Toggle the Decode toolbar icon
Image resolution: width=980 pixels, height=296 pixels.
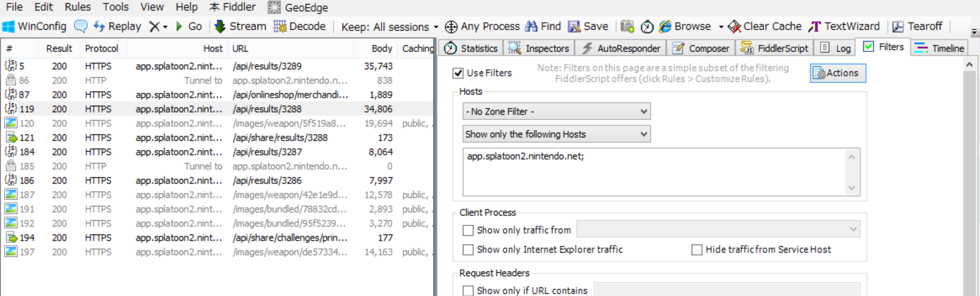tap(280, 27)
